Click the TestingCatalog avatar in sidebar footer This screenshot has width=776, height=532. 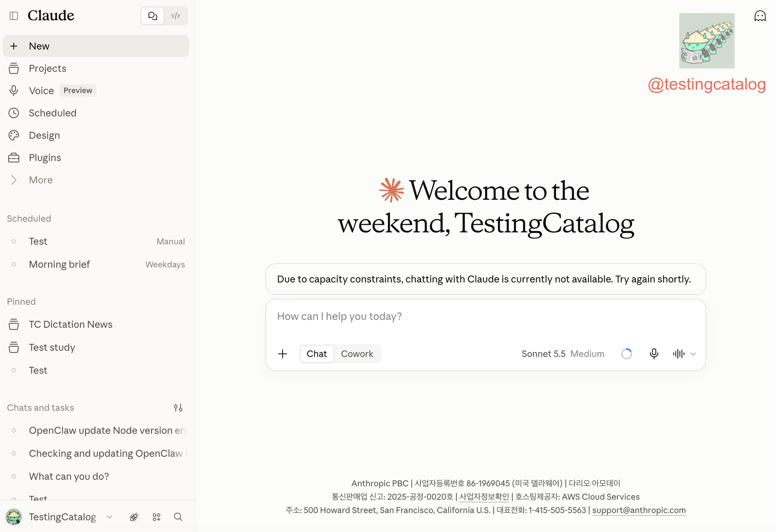pyautogui.click(x=14, y=517)
